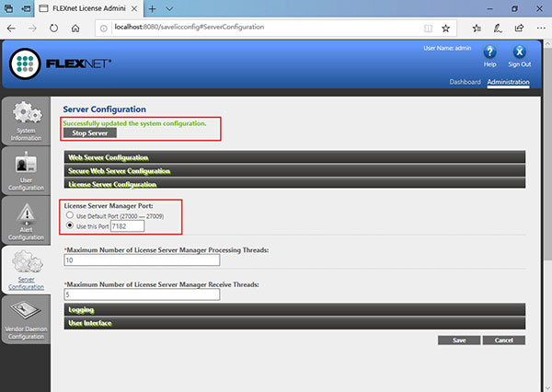Open a new browser tab
Viewport: 552px width, 392px height.
(153, 9)
